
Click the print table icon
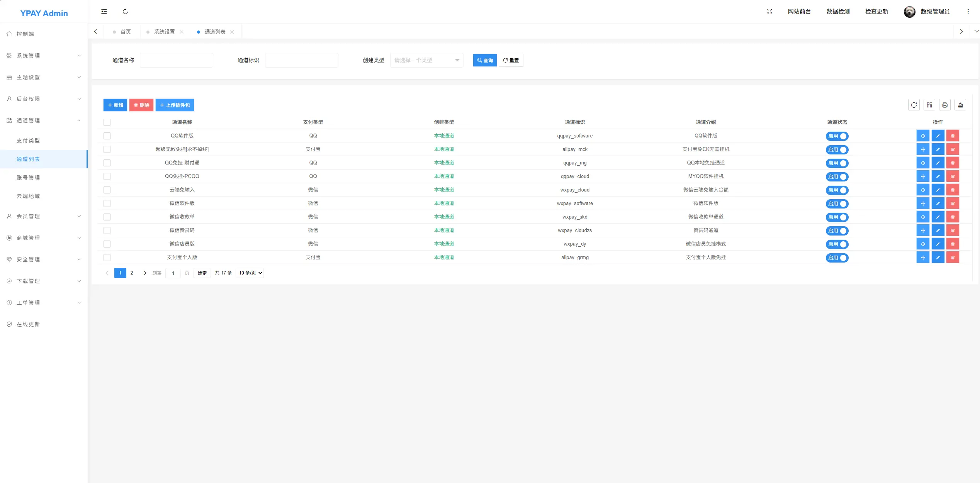pyautogui.click(x=945, y=105)
